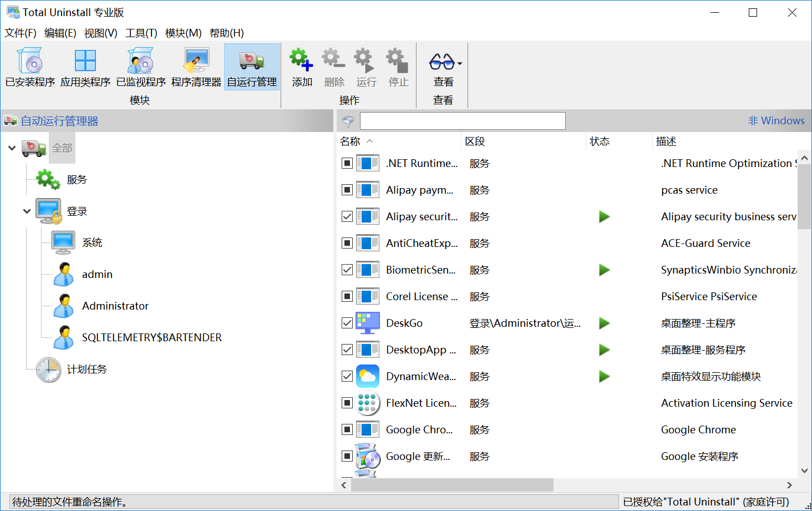Click the 非 Windows filter link
812x511 pixels.
[776, 120]
